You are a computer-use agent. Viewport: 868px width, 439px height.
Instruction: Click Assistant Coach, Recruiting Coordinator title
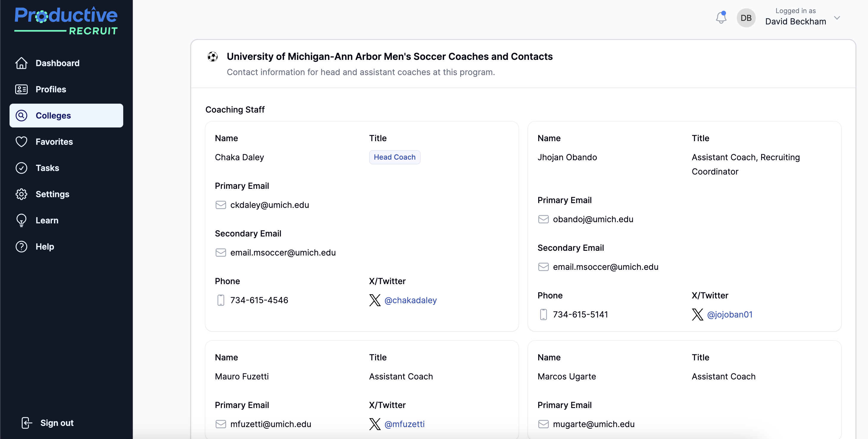tap(746, 164)
